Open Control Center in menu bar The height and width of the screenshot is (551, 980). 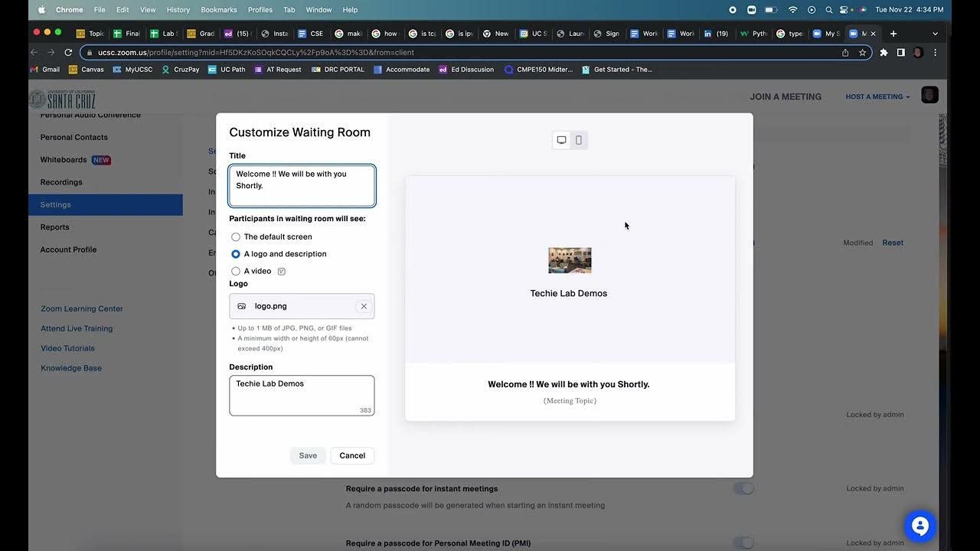click(844, 10)
